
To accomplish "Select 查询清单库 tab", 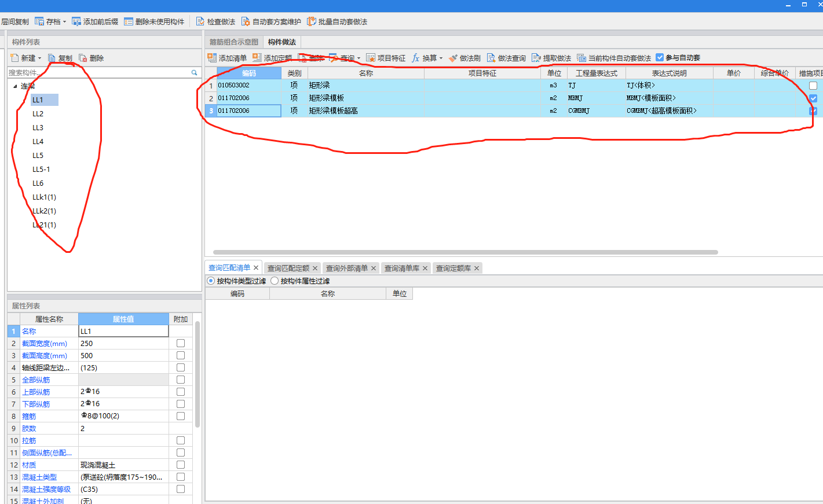I will (402, 268).
